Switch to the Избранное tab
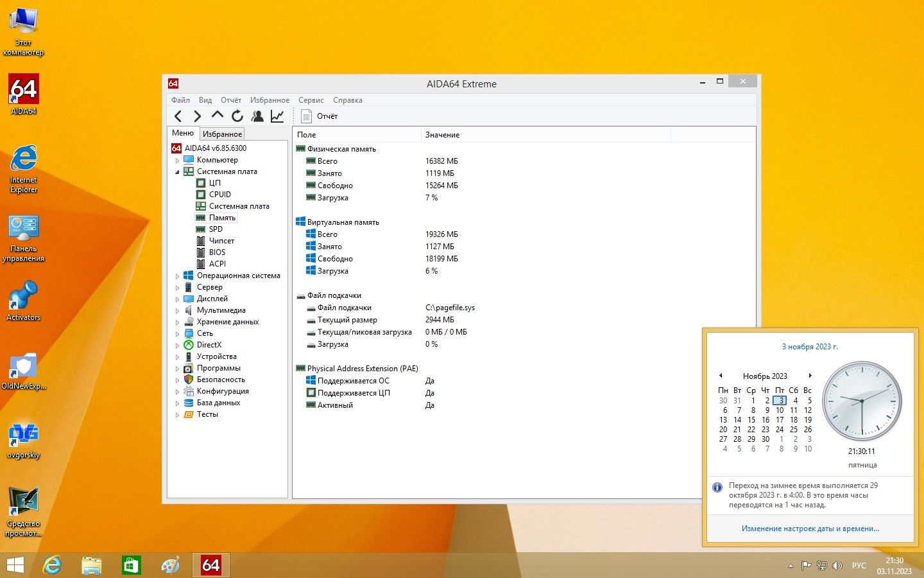The height and width of the screenshot is (578, 924). pos(222,134)
